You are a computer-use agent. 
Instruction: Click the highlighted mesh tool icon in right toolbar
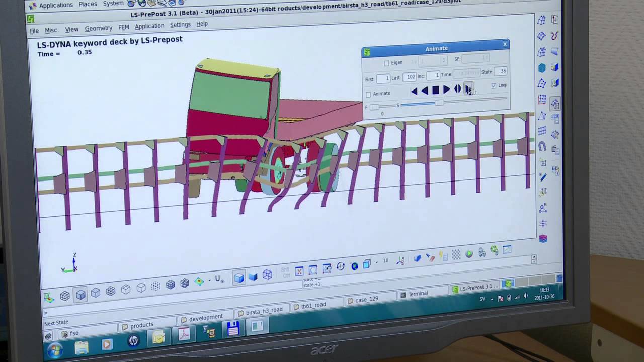[x=555, y=103]
